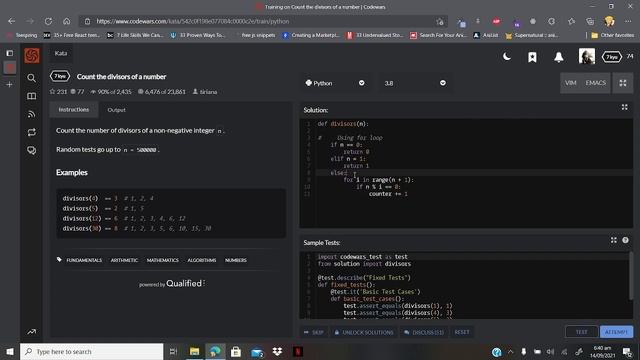Click the FUNDAMENTALS tag
Screen dimensions: 640x360
coord(84,260)
